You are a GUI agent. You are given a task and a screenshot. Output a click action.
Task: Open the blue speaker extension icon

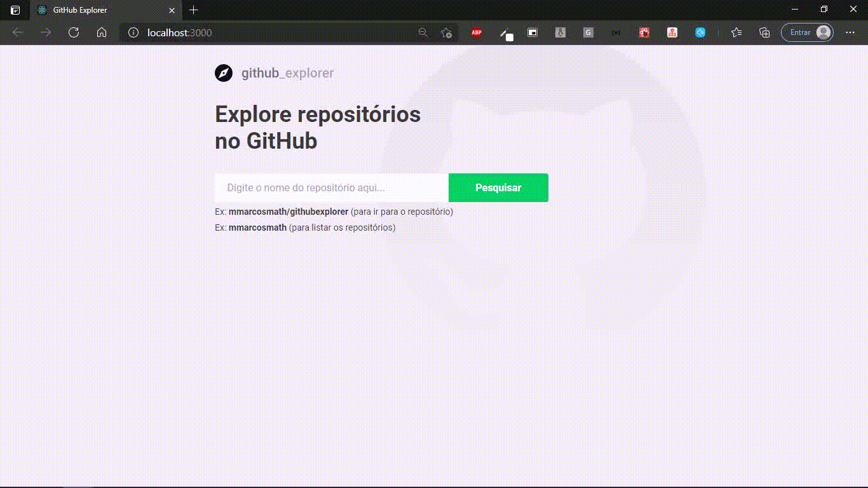click(700, 32)
